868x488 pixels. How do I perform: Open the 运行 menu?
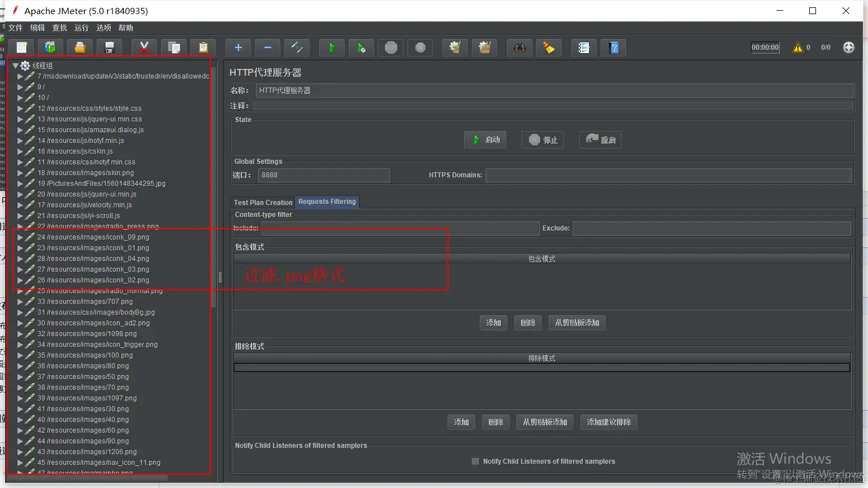click(x=81, y=28)
